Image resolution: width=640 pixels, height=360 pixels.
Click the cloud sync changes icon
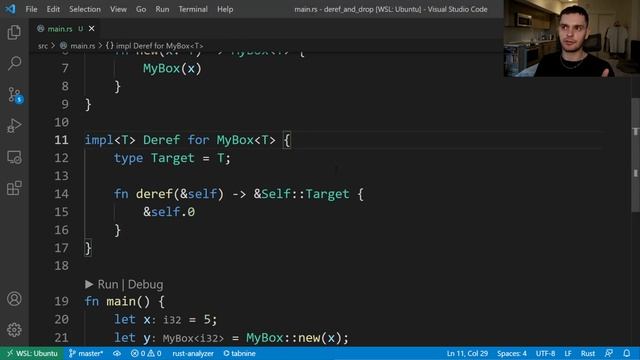[117, 353]
